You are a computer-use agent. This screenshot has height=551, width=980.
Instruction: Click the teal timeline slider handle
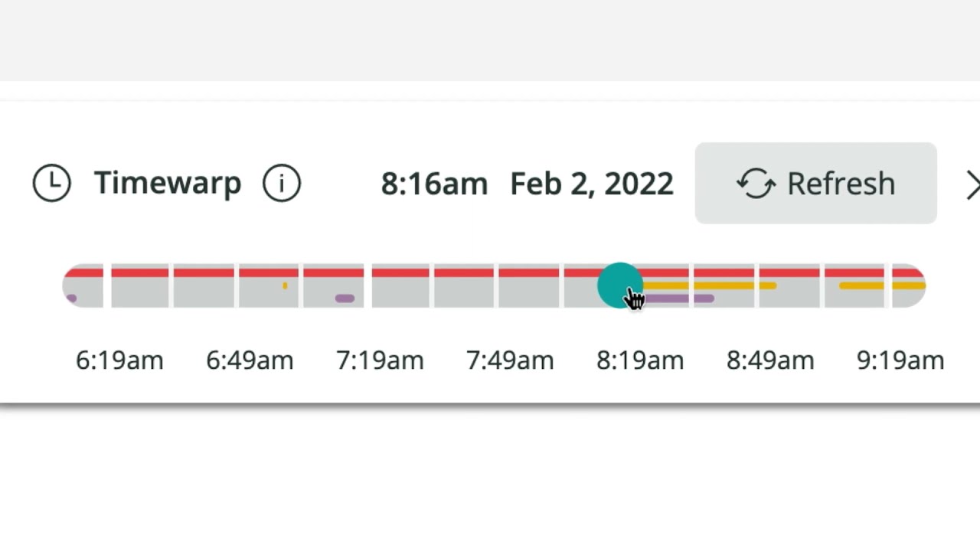(x=618, y=285)
